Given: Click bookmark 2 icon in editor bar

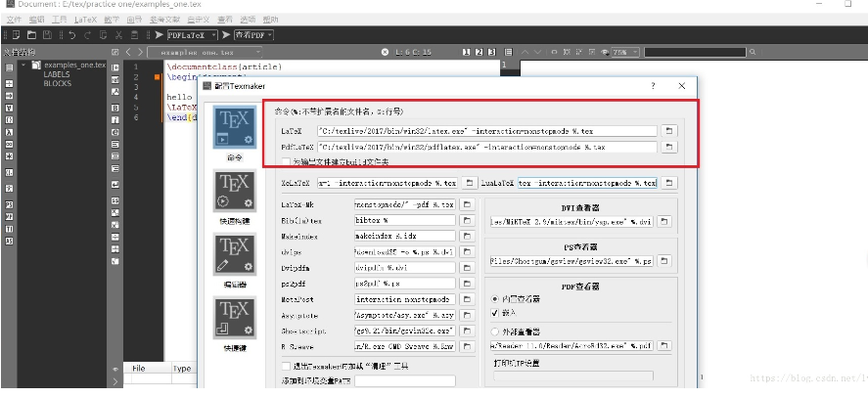Looking at the screenshot, I should (x=479, y=52).
